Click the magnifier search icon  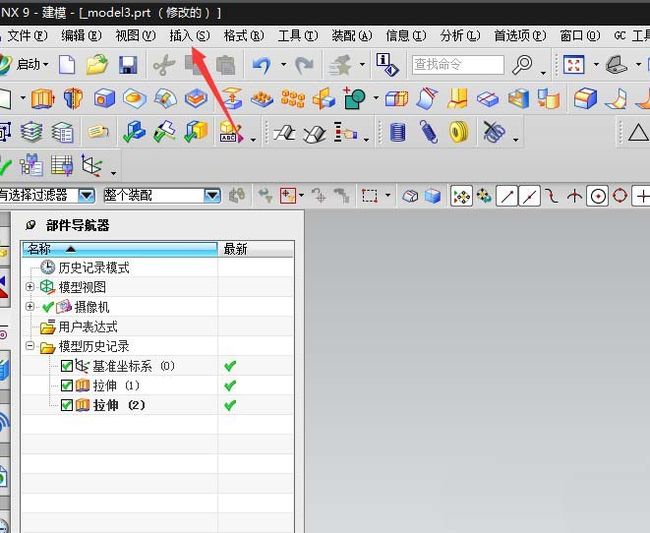(x=522, y=65)
